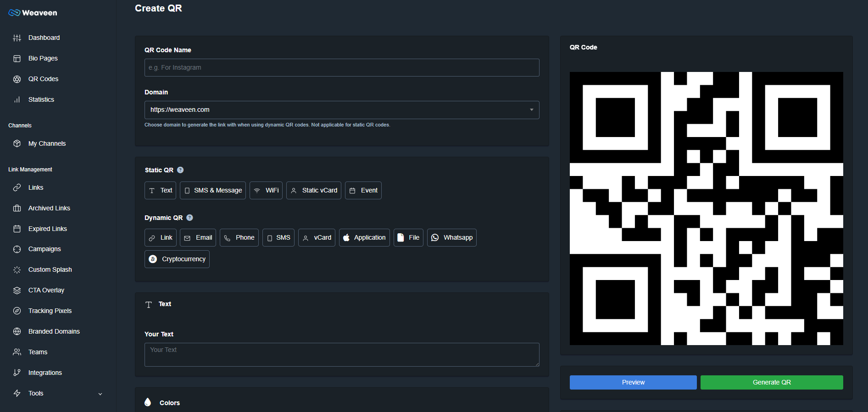Click the Weaveen logo

click(x=33, y=13)
